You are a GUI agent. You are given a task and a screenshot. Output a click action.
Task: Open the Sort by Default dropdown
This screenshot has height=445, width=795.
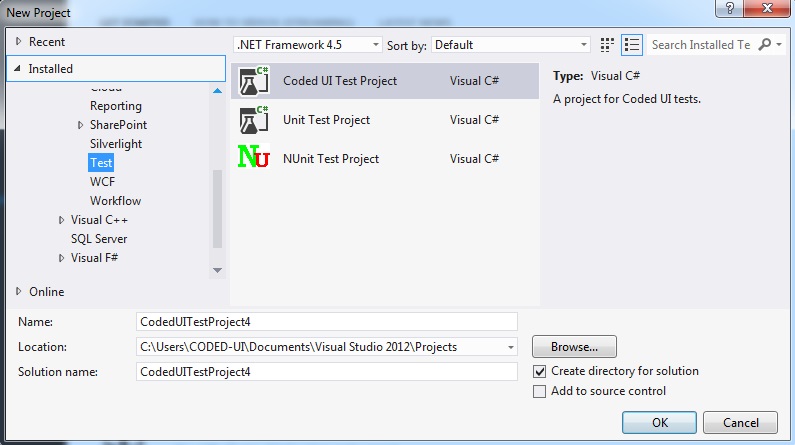point(511,45)
